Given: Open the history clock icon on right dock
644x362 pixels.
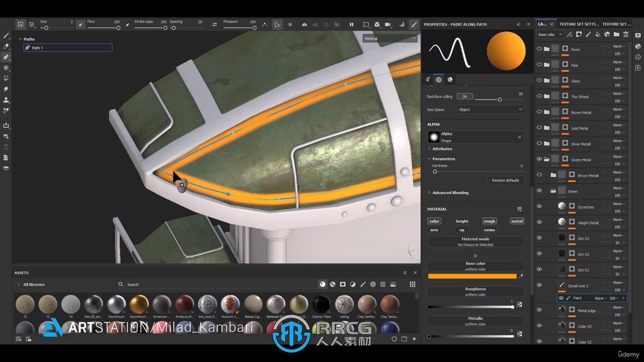Looking at the screenshot, I should (x=638, y=57).
